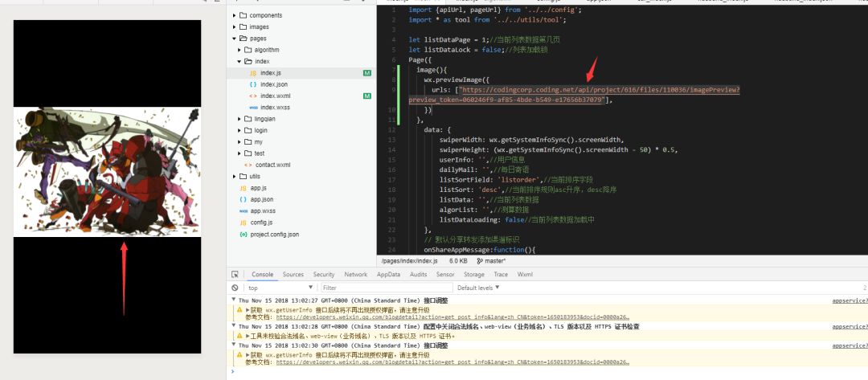
Task: Expand the utils folder arrow
Action: [x=235, y=177]
